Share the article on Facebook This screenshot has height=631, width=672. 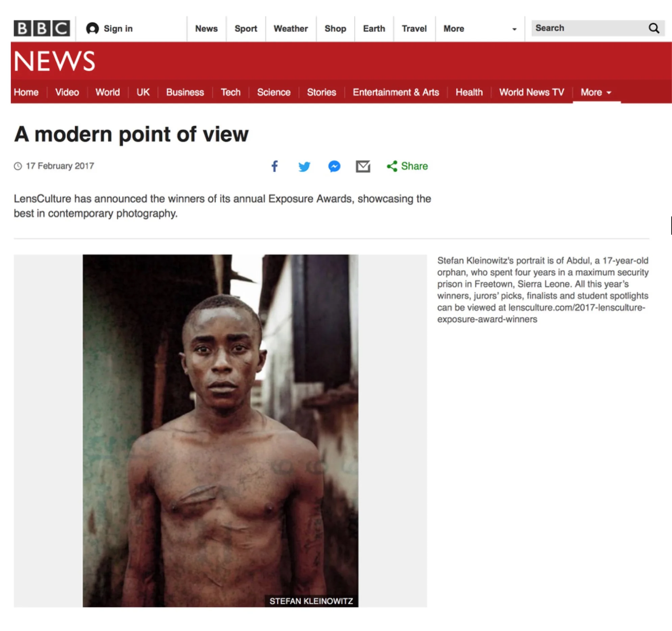(x=275, y=166)
